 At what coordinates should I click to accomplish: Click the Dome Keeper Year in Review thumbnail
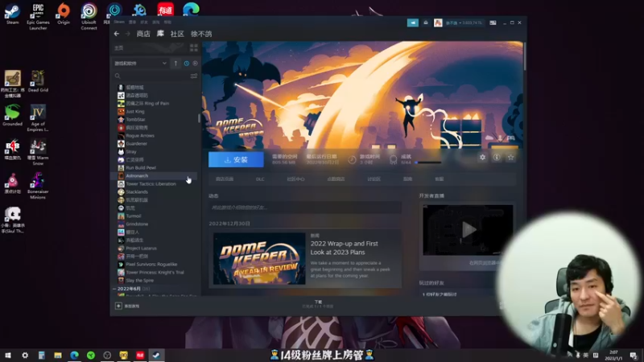point(259,258)
